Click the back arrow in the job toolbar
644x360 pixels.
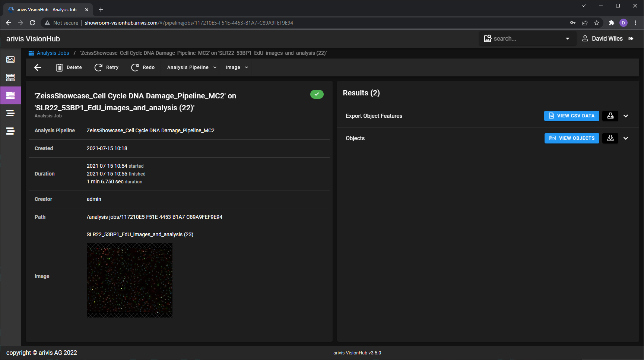pyautogui.click(x=37, y=67)
